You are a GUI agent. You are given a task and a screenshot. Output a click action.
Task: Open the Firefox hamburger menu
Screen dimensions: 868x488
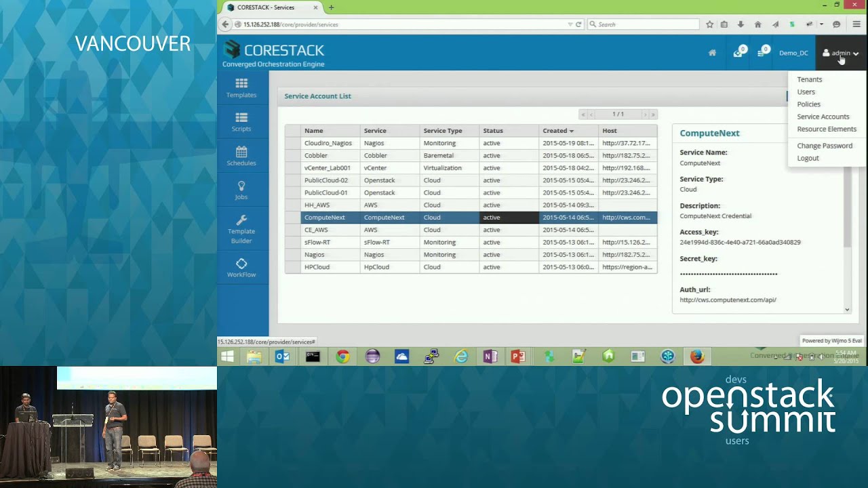point(856,24)
